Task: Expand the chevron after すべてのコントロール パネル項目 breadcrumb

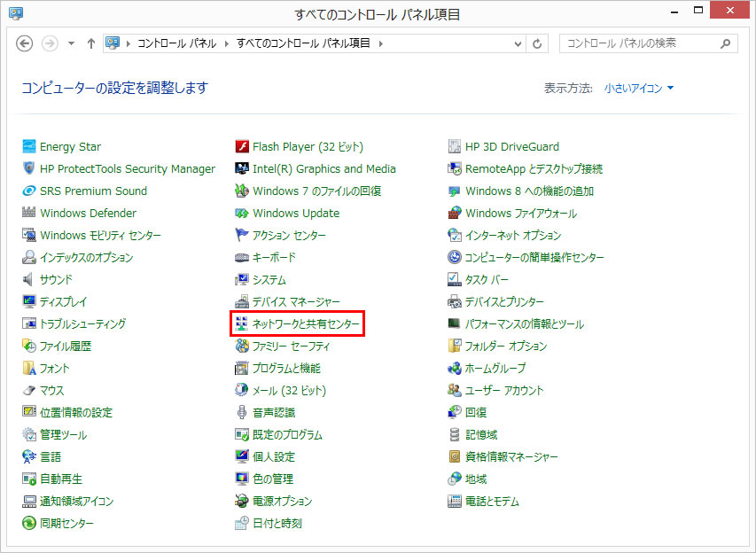Action: pyautogui.click(x=381, y=44)
